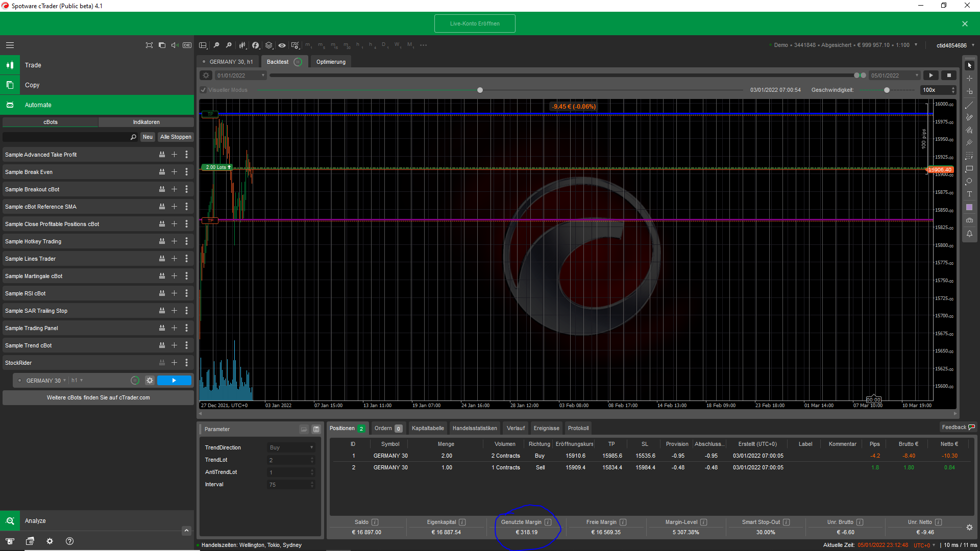Screen dimensions: 980x551
Task: Focus the cBots search field
Action: coord(70,137)
